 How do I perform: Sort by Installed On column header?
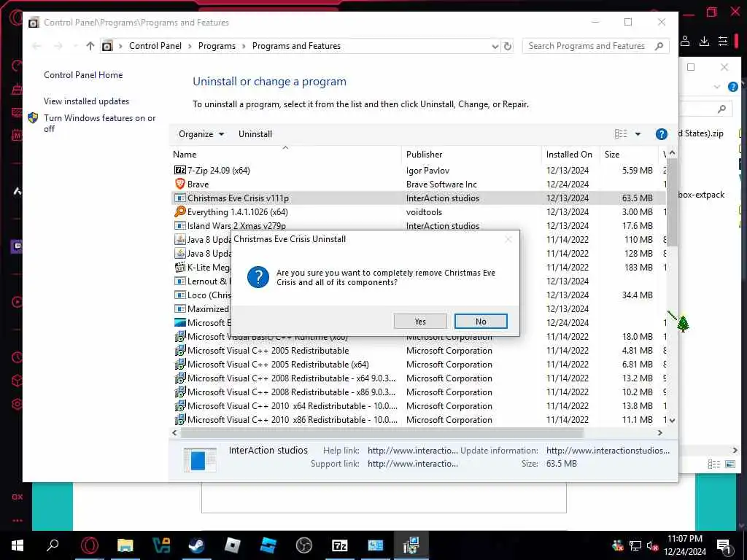pos(570,155)
